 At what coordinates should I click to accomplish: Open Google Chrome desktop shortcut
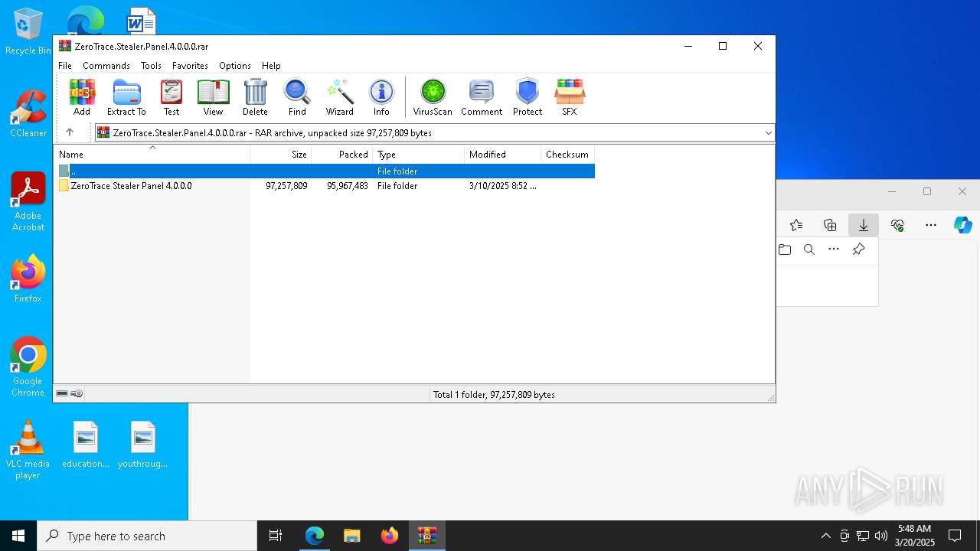tap(28, 367)
